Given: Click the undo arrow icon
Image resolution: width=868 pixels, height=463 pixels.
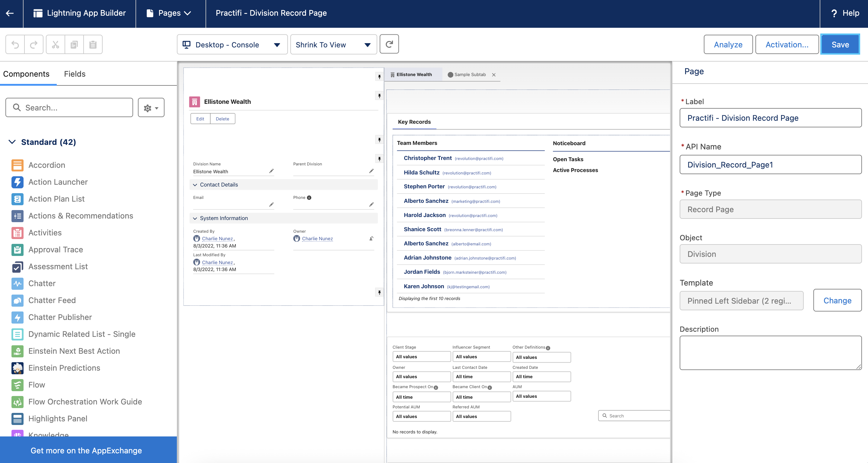Looking at the screenshot, I should click(x=15, y=44).
